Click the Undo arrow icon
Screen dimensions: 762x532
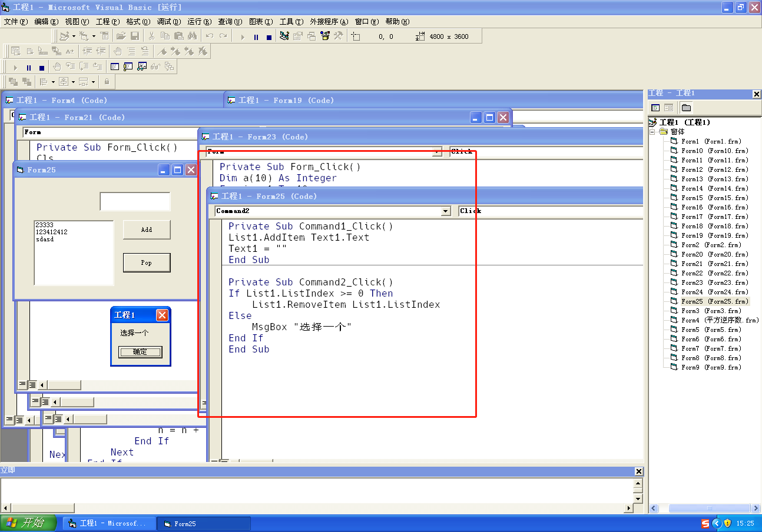tap(210, 36)
